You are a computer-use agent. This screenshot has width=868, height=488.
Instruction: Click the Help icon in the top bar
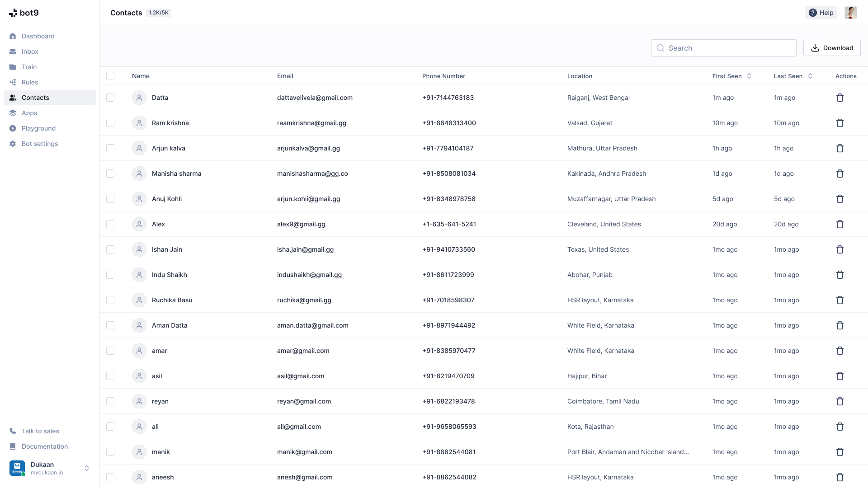[813, 12]
